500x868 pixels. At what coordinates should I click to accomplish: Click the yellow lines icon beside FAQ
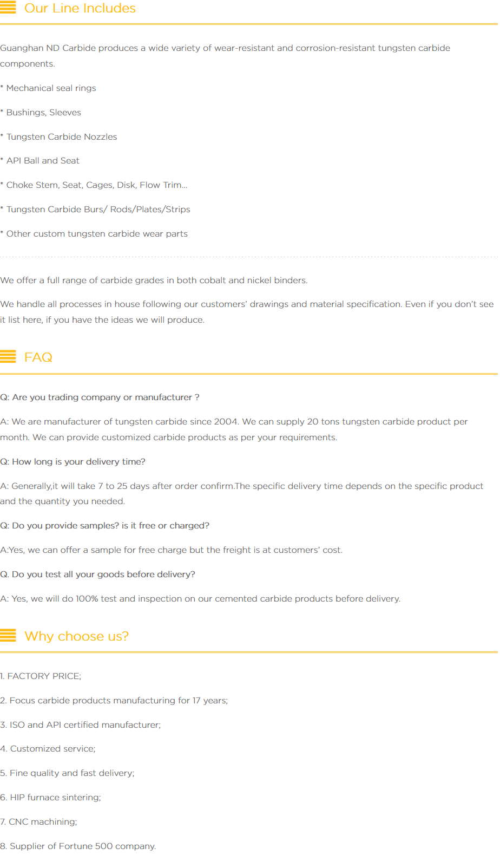point(8,356)
